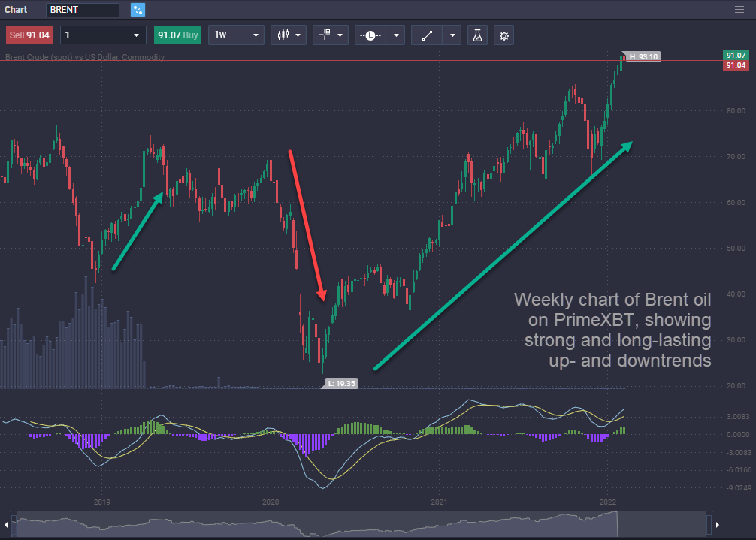Click the blue symbol-compare icon next to BRENT
This screenshot has width=756, height=540.
point(137,9)
